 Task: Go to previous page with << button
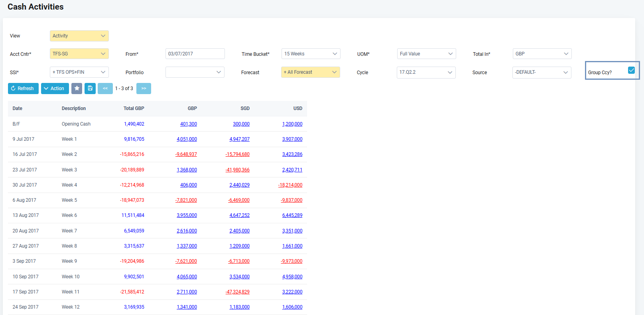coord(105,89)
